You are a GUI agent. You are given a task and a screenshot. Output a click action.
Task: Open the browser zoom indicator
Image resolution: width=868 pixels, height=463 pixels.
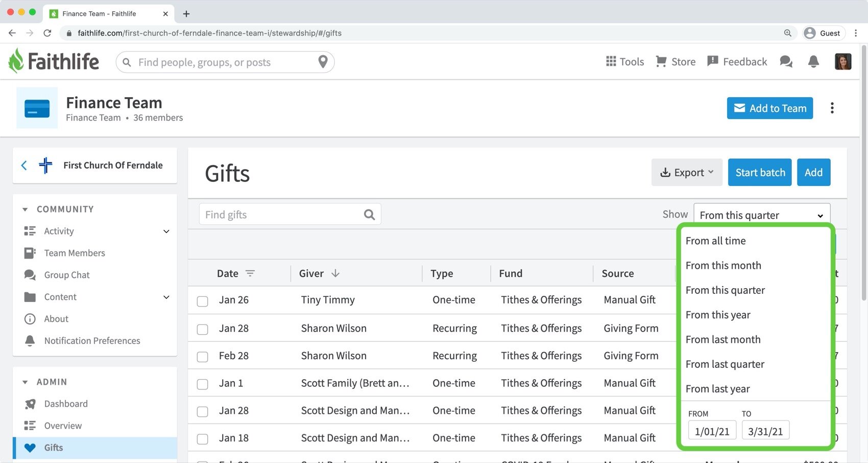tap(788, 33)
